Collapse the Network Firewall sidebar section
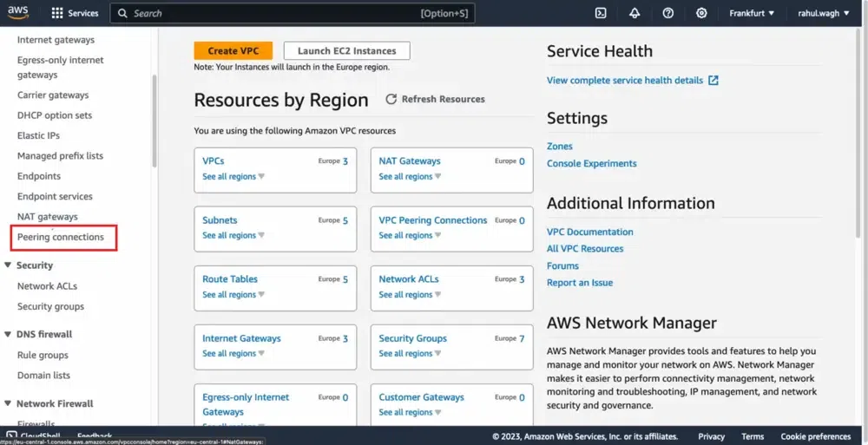The width and height of the screenshot is (868, 445). (8, 403)
